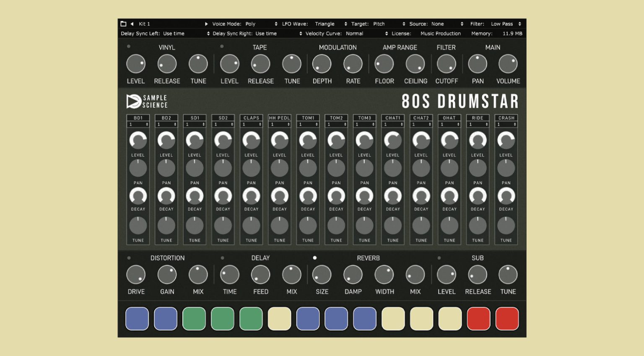Click the next preset arrow
Image resolution: width=644 pixels, height=356 pixels.
pos(206,24)
